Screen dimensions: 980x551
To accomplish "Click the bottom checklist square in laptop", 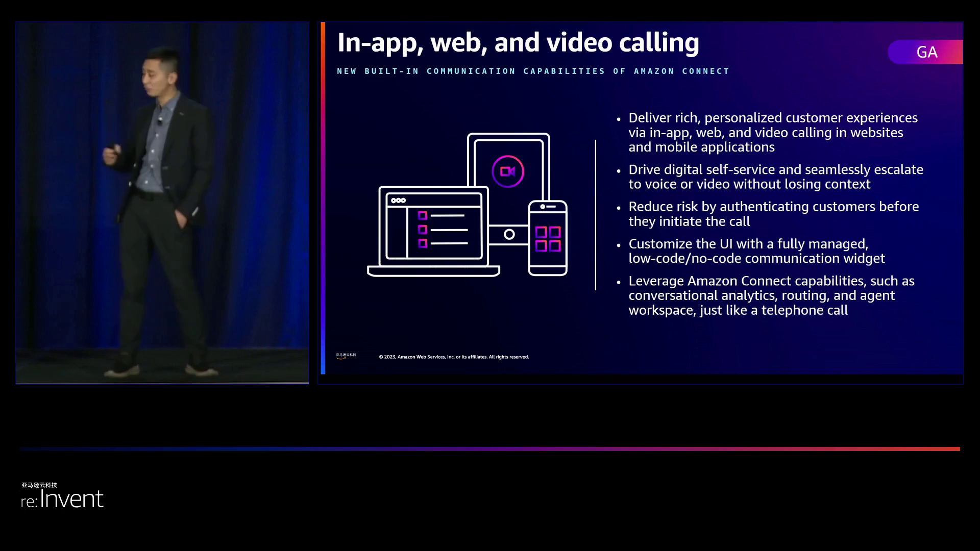I will tap(423, 243).
